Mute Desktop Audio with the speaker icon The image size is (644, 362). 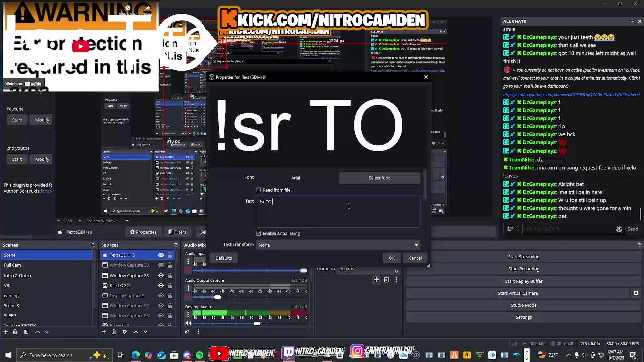188,323
